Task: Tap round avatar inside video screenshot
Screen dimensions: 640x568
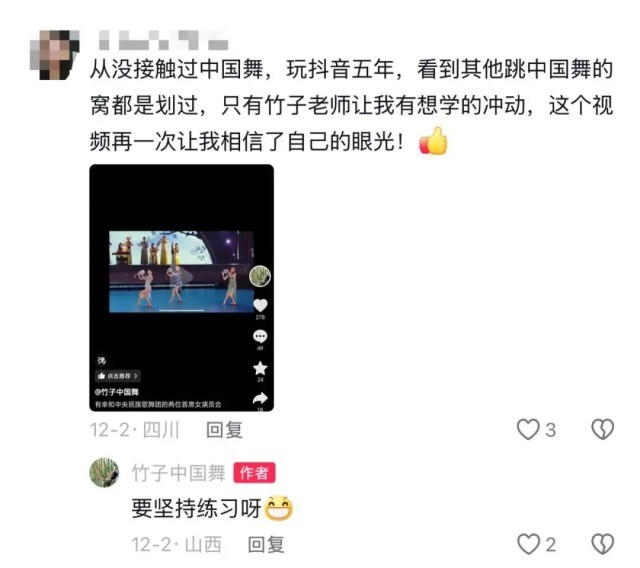Action: coord(260,276)
